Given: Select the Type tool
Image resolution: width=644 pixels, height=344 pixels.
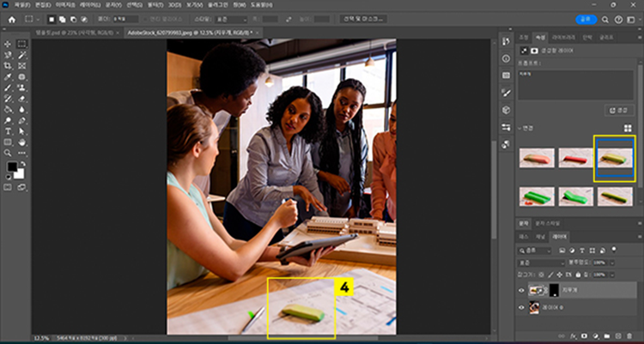Looking at the screenshot, I should pyautogui.click(x=8, y=131).
